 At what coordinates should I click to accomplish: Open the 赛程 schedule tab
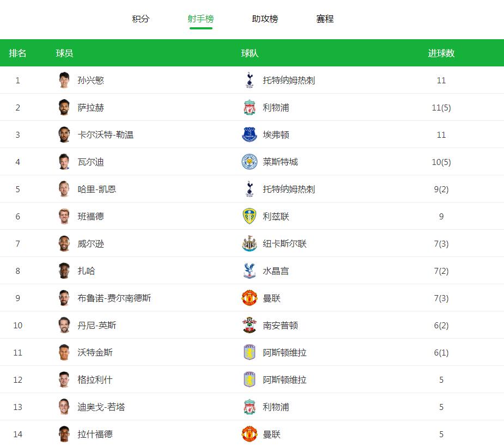(325, 19)
